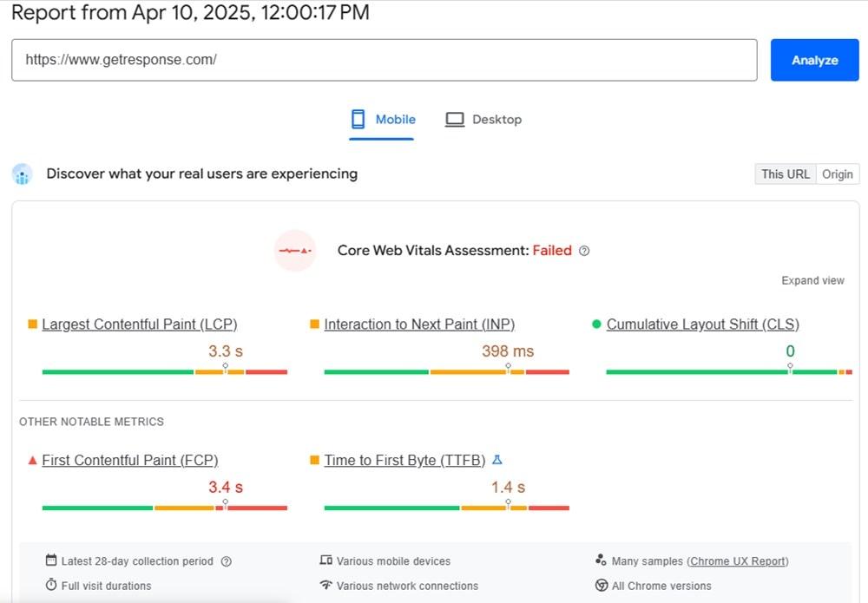This screenshot has height=603, width=868.
Task: Click inside the URL input field
Action: point(382,60)
